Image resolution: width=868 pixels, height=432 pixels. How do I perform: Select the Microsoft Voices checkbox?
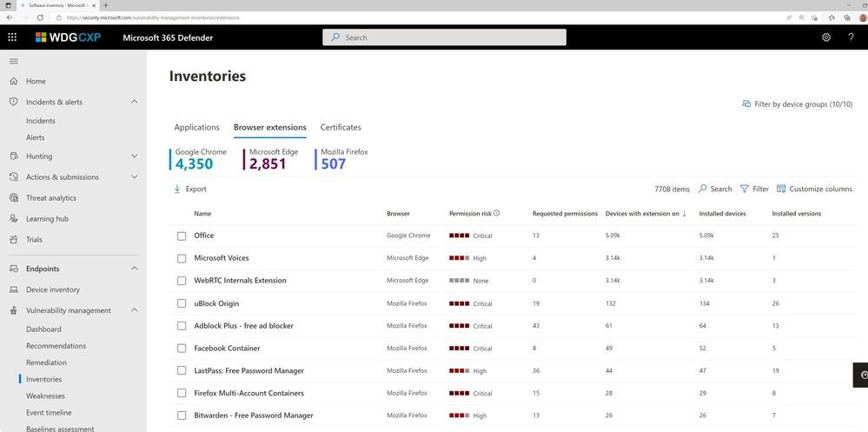tap(182, 258)
